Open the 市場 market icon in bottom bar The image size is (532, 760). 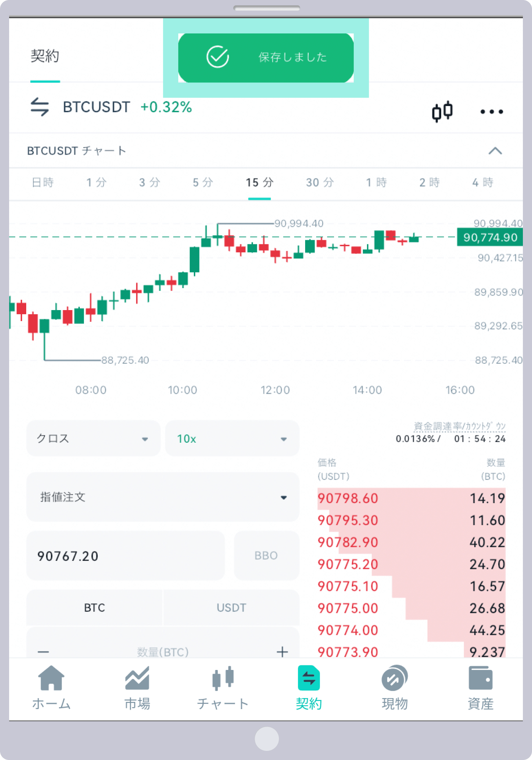(137, 678)
